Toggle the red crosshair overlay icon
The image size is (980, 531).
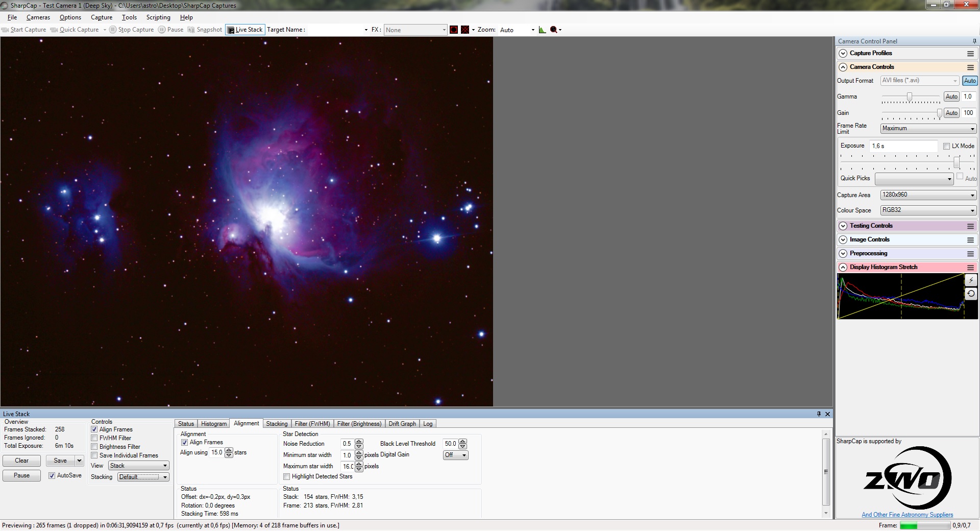point(465,30)
